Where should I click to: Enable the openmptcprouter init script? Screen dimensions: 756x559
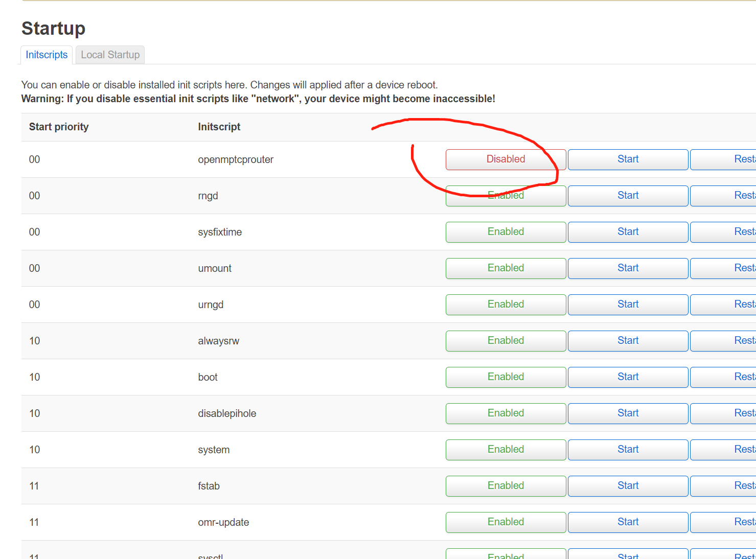[x=506, y=159]
